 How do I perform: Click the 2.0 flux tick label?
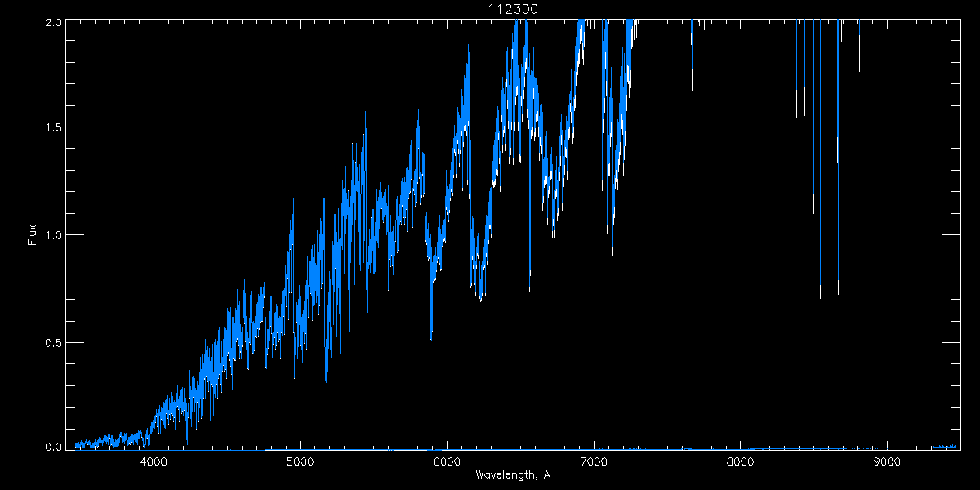[53, 24]
